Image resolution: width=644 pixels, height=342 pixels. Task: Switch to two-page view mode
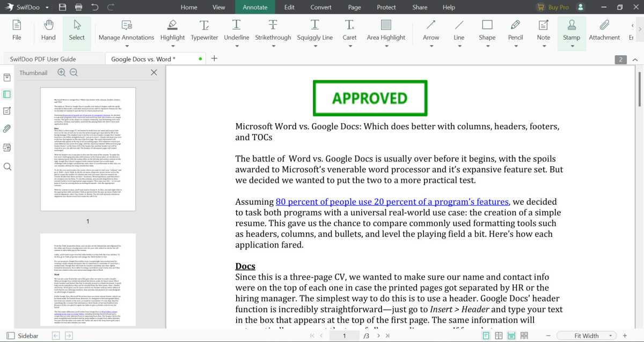(x=499, y=336)
